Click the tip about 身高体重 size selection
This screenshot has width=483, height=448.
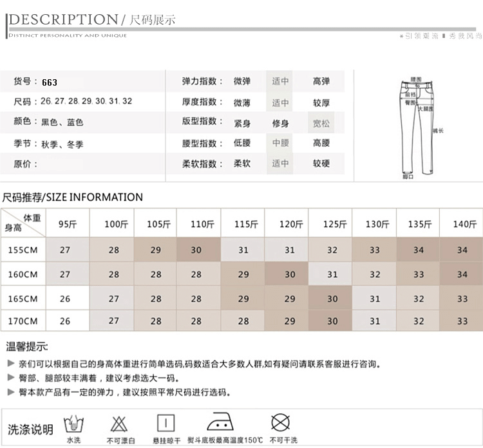[200, 364]
